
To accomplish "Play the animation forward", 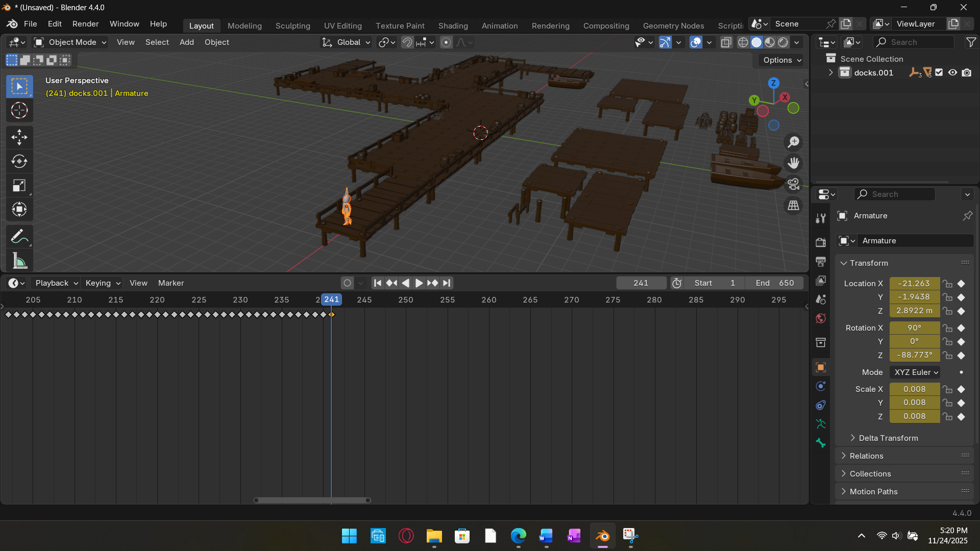I will (419, 283).
